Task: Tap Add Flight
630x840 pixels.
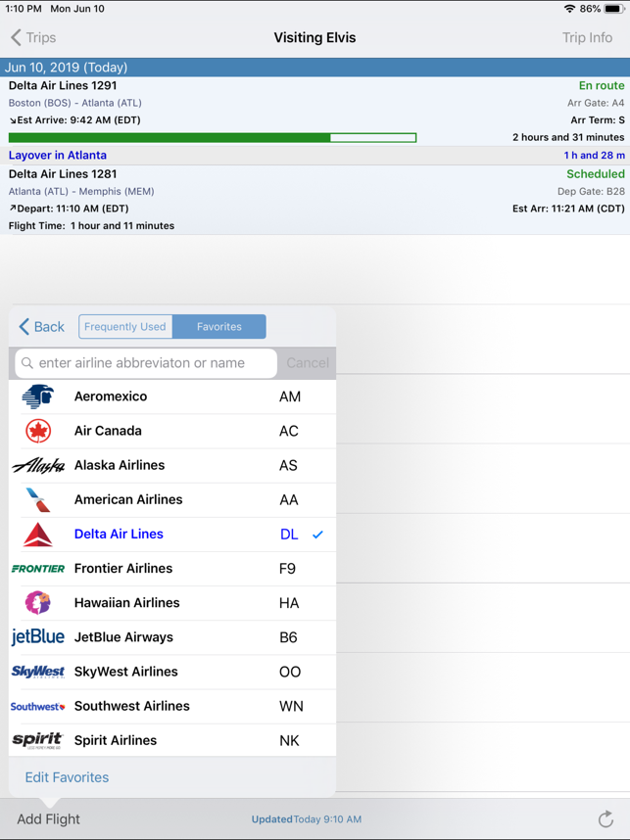Action: (x=48, y=819)
